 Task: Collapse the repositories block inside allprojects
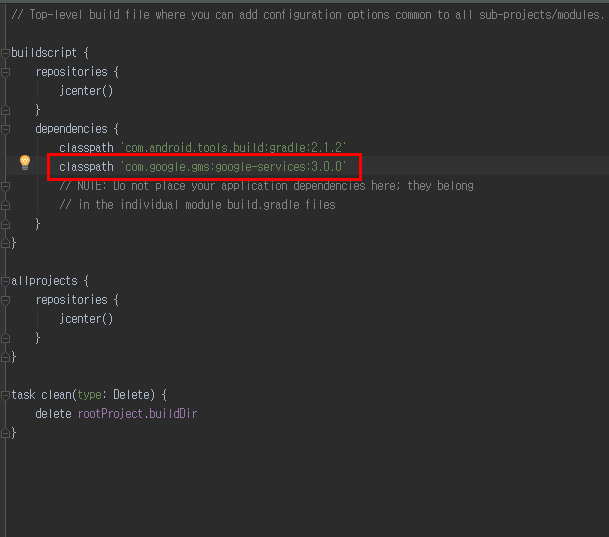pyautogui.click(x=5, y=301)
